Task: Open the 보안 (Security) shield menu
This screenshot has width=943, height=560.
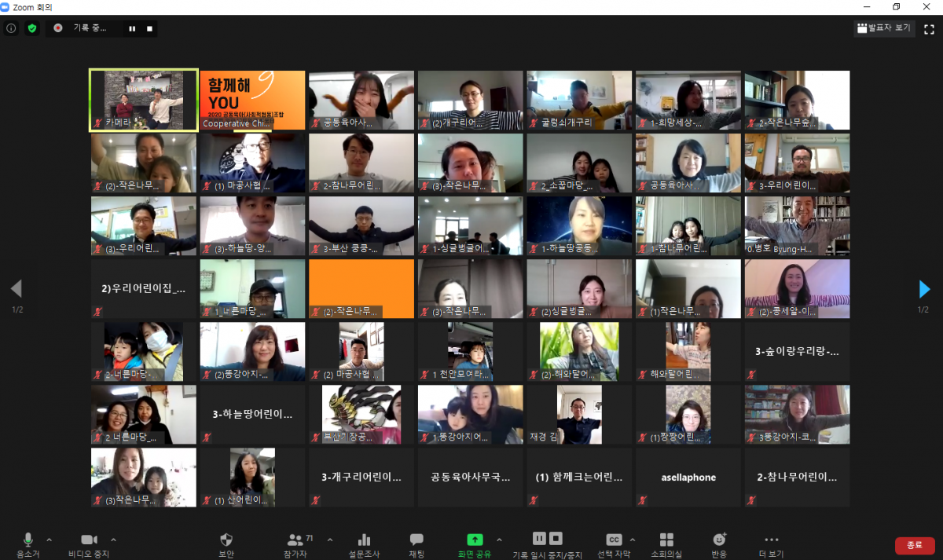Action: pyautogui.click(x=226, y=544)
